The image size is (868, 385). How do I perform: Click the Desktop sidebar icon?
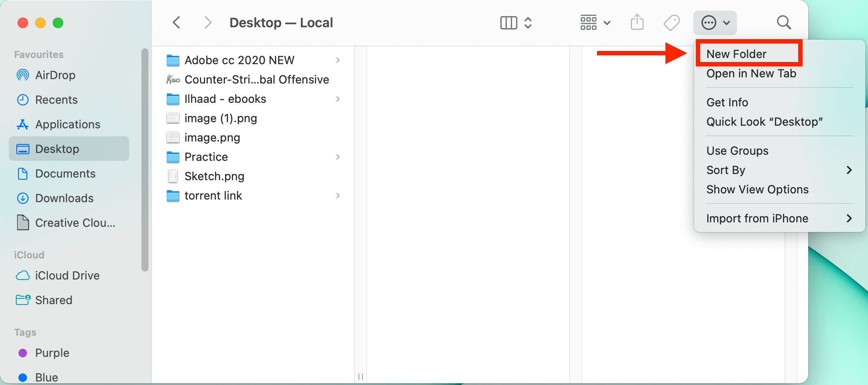click(x=23, y=149)
